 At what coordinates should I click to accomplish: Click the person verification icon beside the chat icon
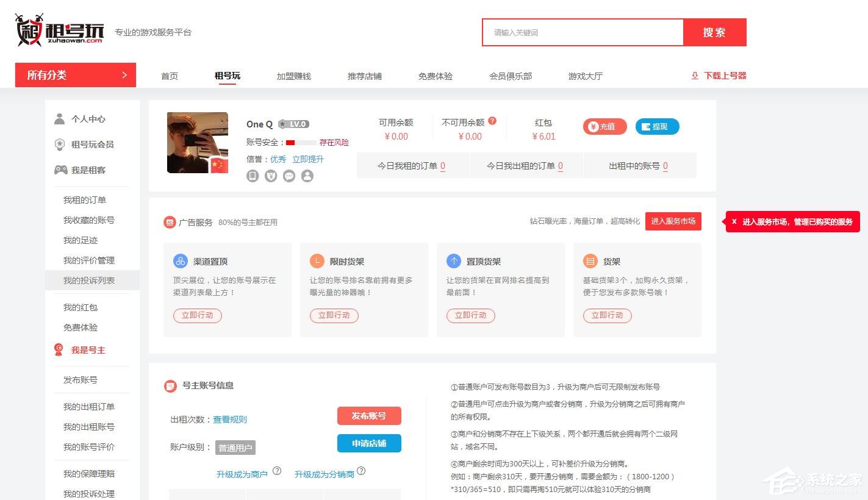coord(307,176)
